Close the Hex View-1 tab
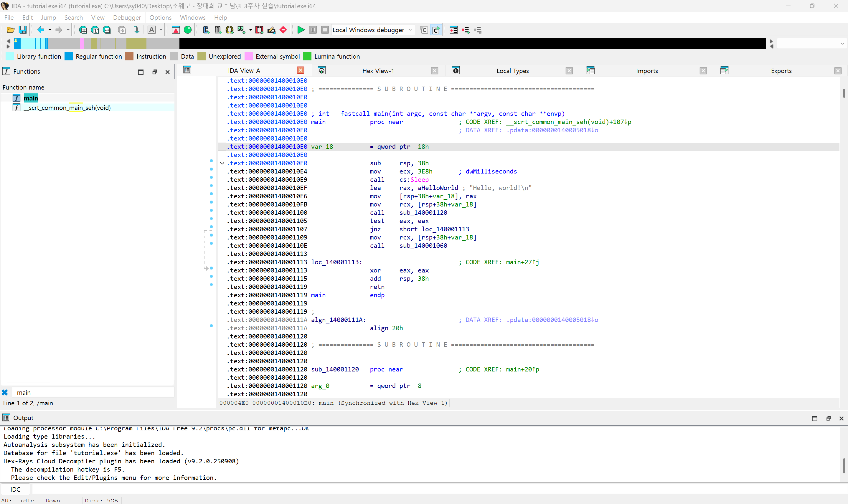The width and height of the screenshot is (848, 504). pos(434,71)
